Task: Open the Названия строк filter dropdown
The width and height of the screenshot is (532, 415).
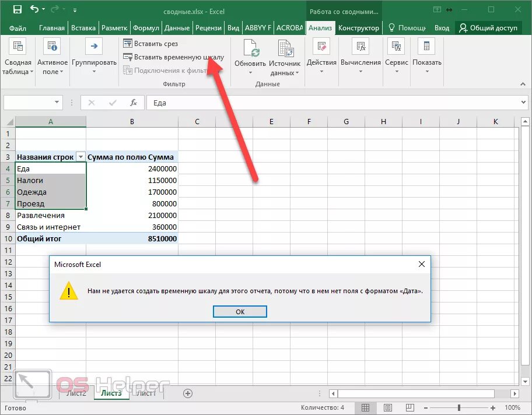Action: (80, 157)
